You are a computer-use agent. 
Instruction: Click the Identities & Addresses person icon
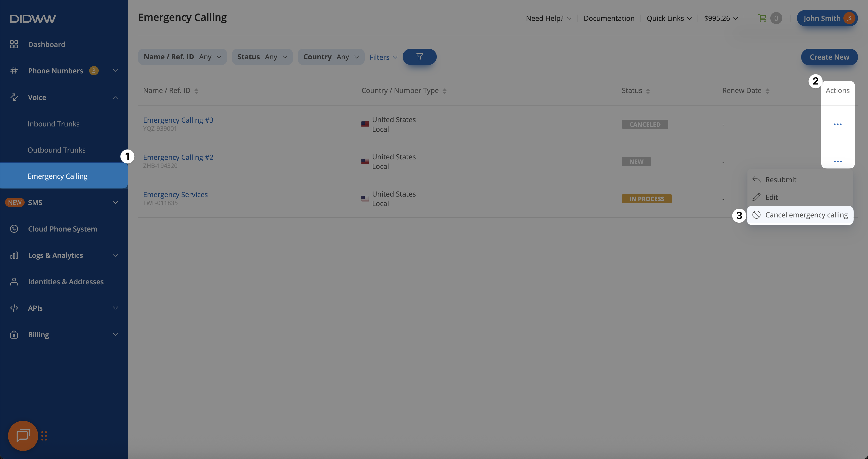pyautogui.click(x=14, y=282)
